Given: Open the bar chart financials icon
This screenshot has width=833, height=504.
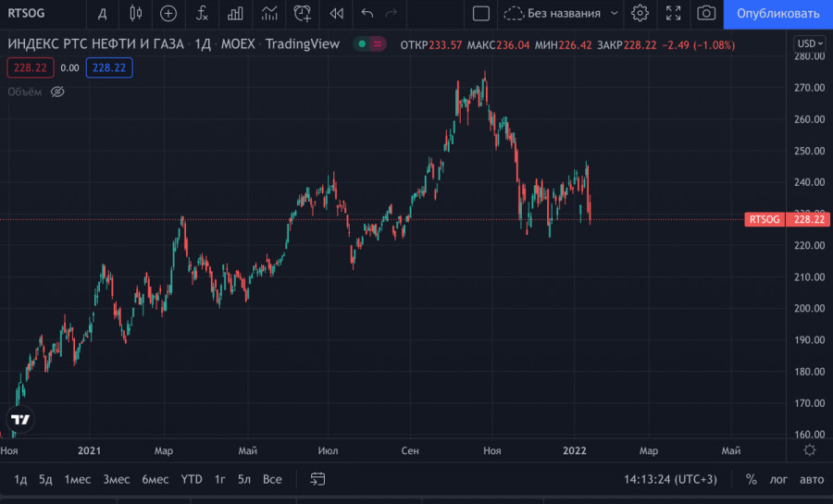Looking at the screenshot, I should tap(235, 13).
